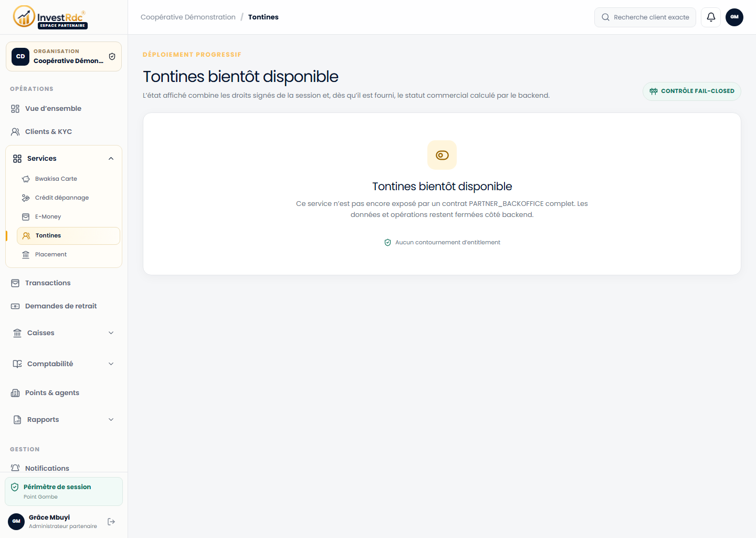Click the E-Money wallet icon
The image size is (756, 538).
pyautogui.click(x=26, y=217)
